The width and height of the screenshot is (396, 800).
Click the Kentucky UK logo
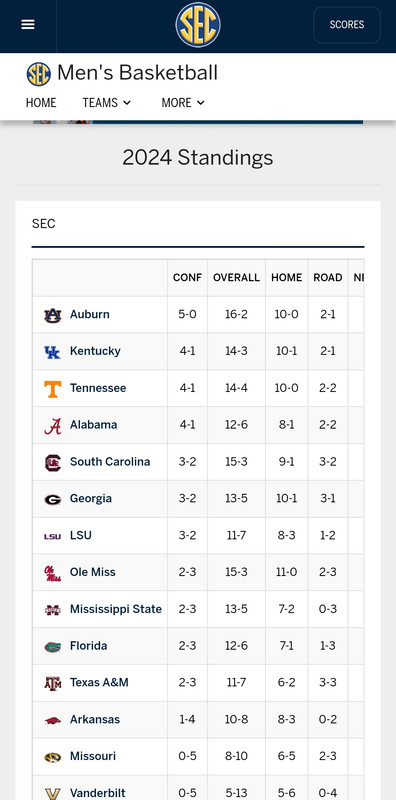52,352
